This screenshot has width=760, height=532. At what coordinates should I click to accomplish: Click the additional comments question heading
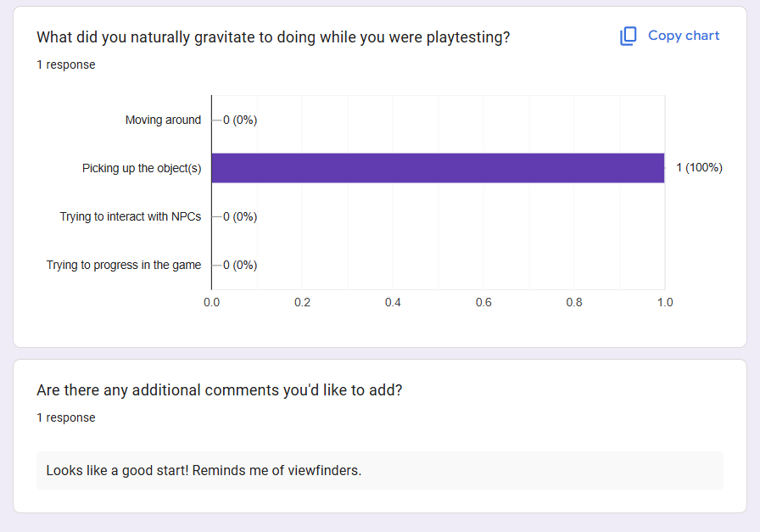(x=220, y=390)
